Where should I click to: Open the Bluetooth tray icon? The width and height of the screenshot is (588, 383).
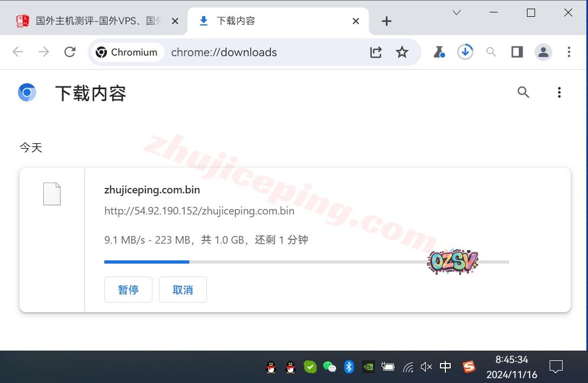point(349,367)
